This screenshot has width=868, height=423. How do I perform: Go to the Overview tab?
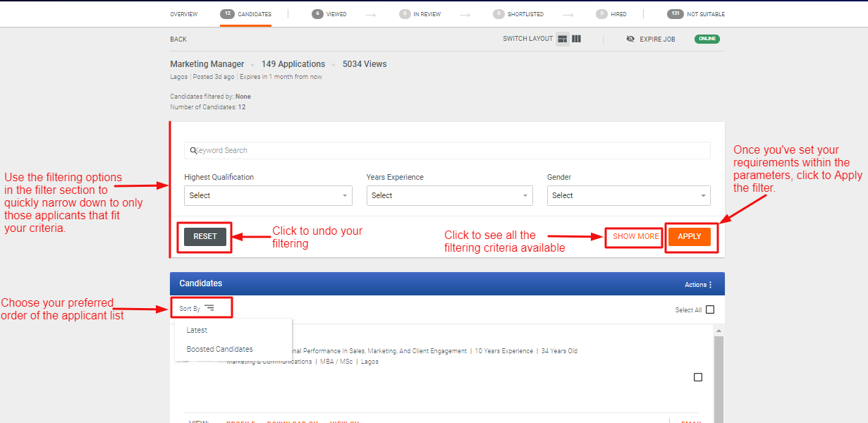pos(184,14)
